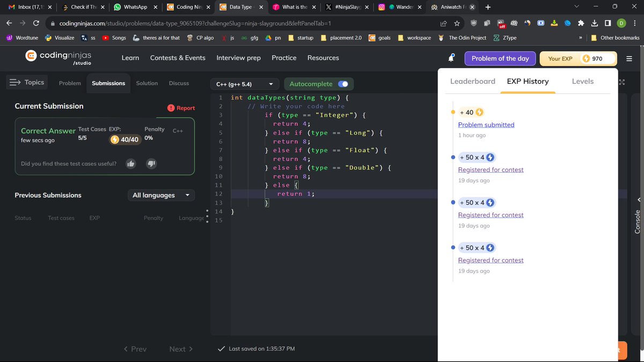The height and width of the screenshot is (362, 644).
Task: Open the hamburger menu icon top right
Action: [x=629, y=58]
